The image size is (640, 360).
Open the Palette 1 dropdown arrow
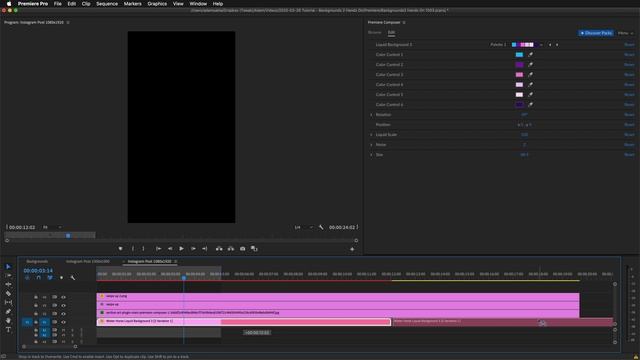[541, 45]
